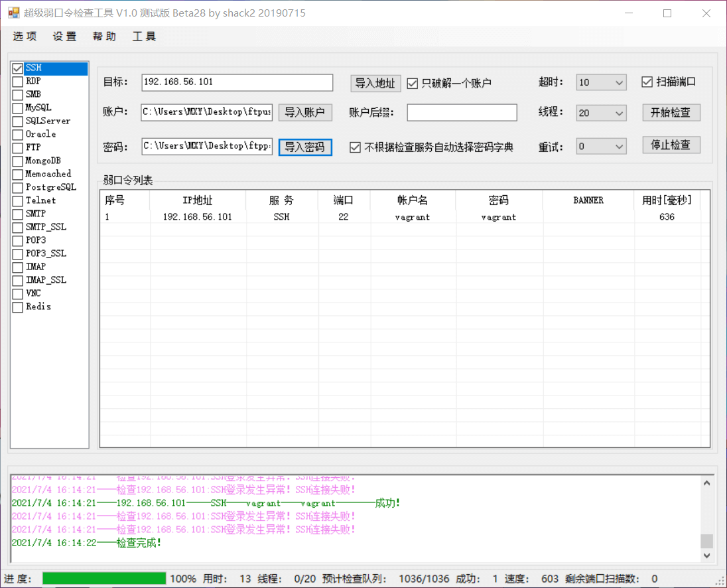Click log scrollbar down arrow
This screenshot has height=588, width=727.
(706, 555)
